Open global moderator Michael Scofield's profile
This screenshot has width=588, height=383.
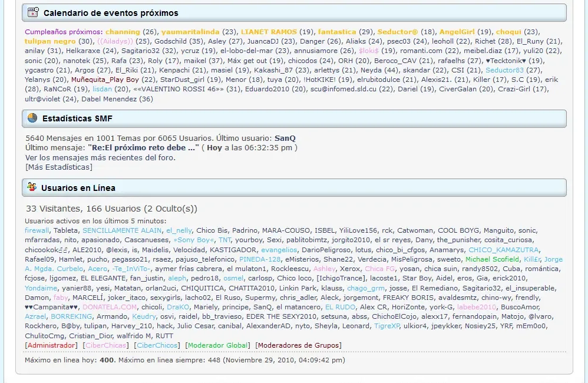click(492, 259)
